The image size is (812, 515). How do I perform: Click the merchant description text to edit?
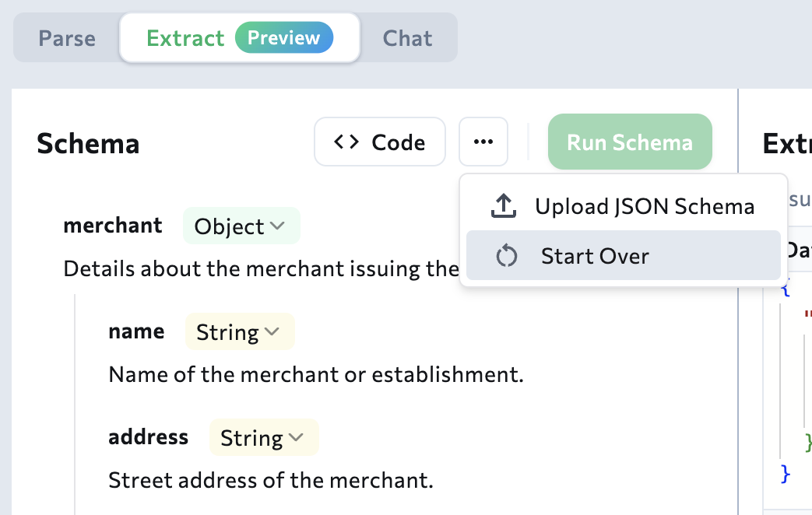tap(234, 268)
